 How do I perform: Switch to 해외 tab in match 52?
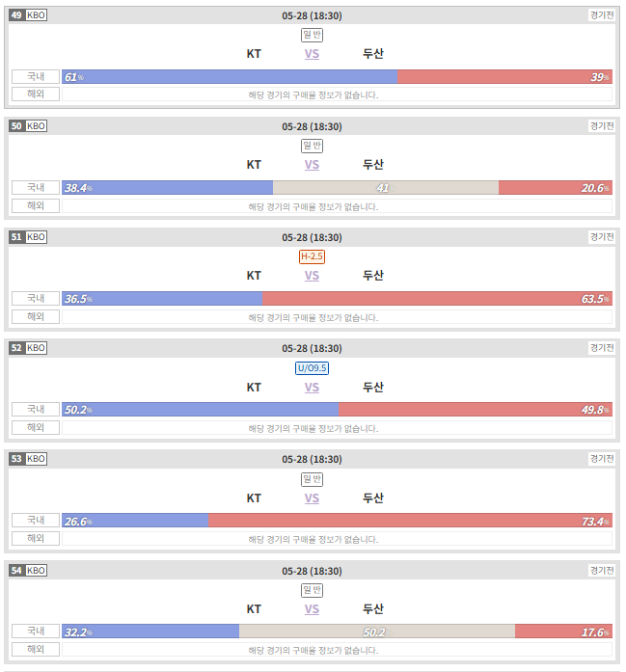point(36,427)
